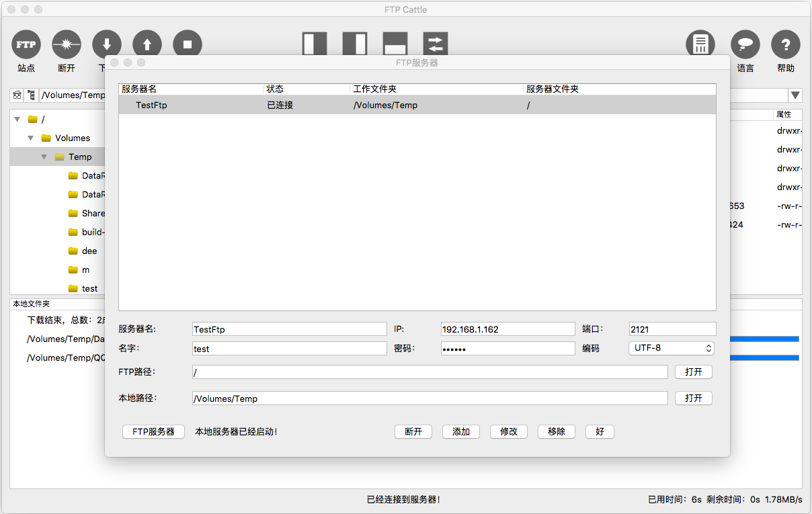
Task: Open the FTP 站点 (site) icon
Action: (26, 44)
